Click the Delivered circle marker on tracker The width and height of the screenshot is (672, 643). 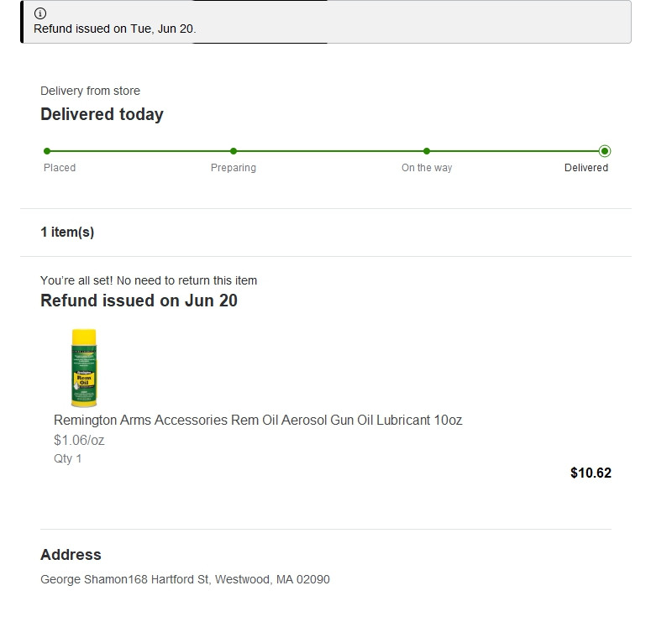pyautogui.click(x=605, y=151)
